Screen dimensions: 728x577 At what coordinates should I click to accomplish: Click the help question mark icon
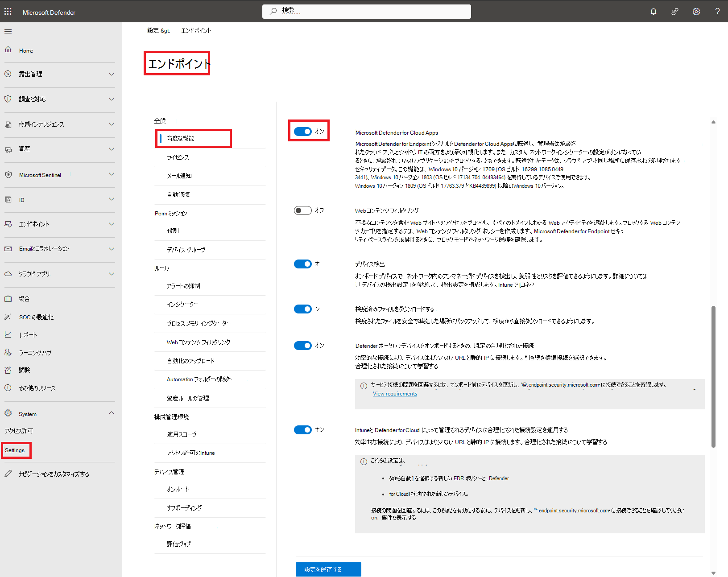point(717,11)
